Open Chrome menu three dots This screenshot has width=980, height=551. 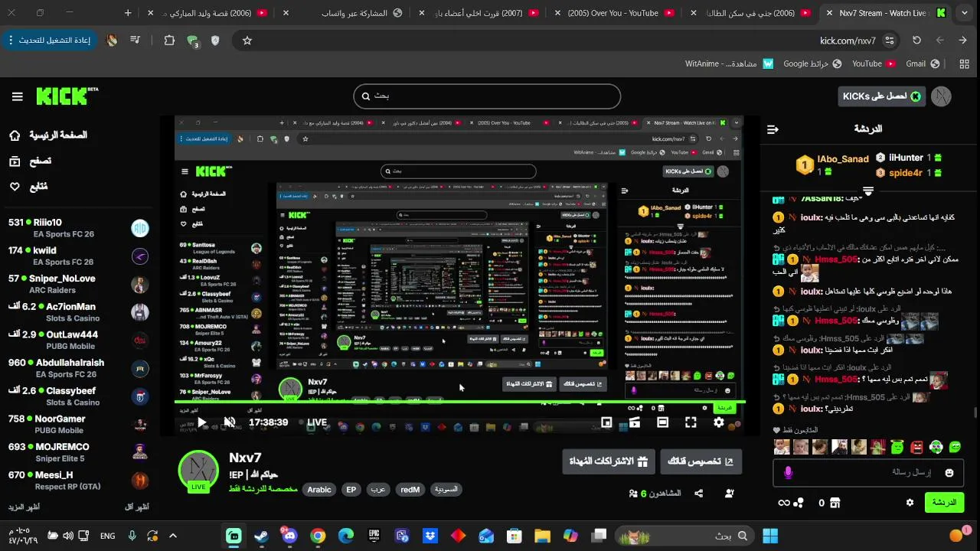coord(11,41)
